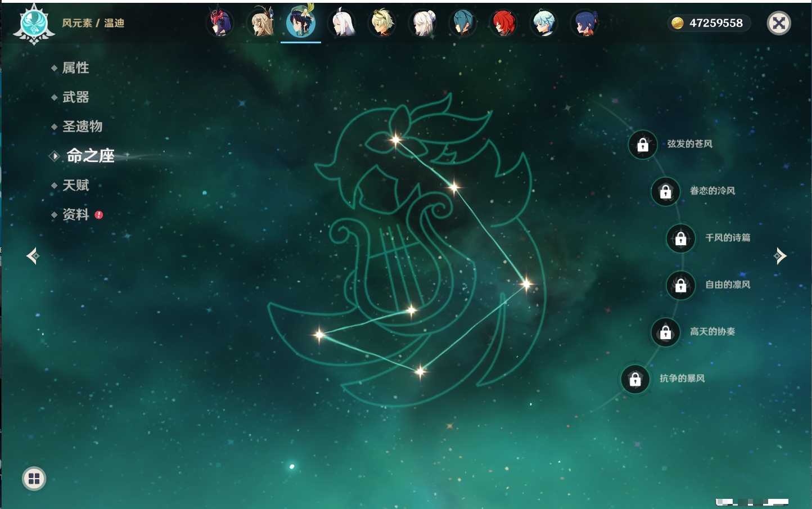
Task: Select the red-haired character portrait
Action: (x=503, y=22)
